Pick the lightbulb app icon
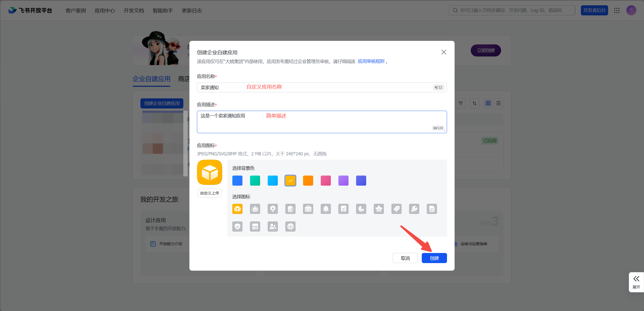 coord(273,209)
